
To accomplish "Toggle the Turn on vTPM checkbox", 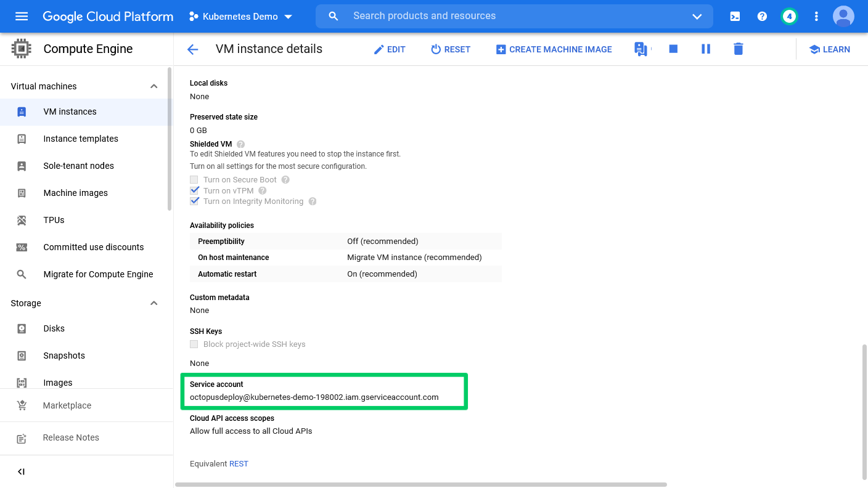I will [194, 190].
